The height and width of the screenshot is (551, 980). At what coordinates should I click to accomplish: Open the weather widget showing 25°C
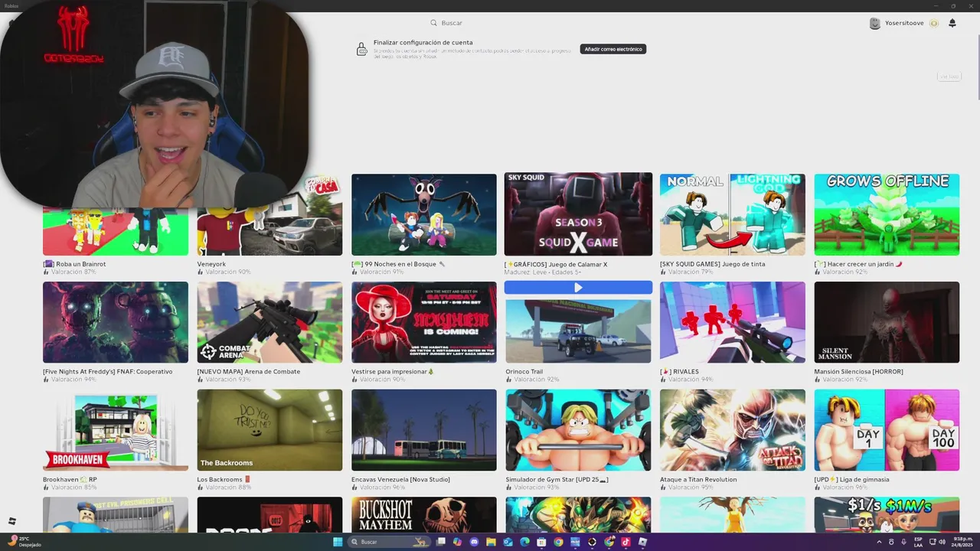click(x=24, y=542)
